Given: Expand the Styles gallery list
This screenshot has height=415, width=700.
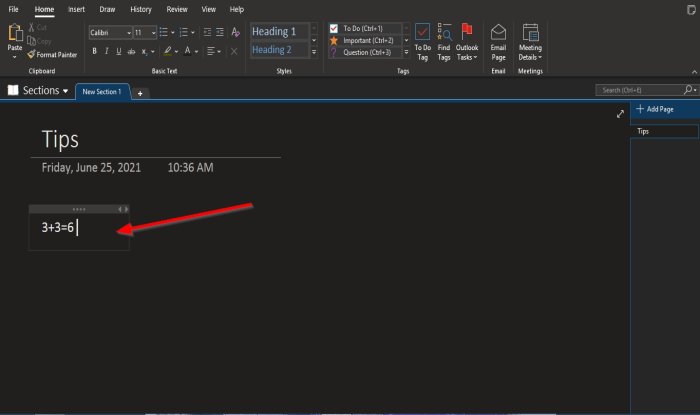Looking at the screenshot, I should (314, 52).
